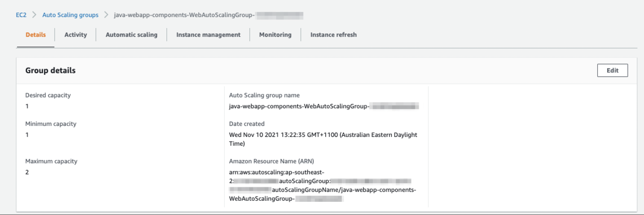Go to Auto Scaling groups breadcrumb

(x=70, y=15)
